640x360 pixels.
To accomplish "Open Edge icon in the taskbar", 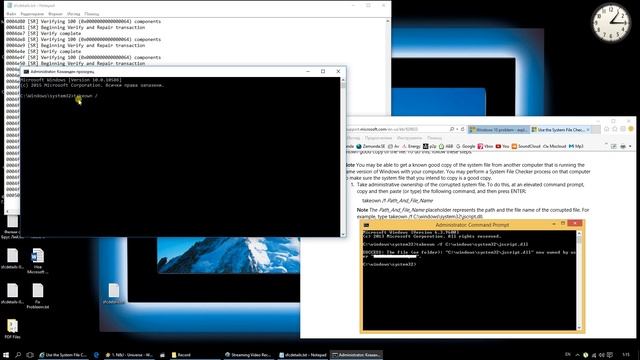I will coord(96,355).
